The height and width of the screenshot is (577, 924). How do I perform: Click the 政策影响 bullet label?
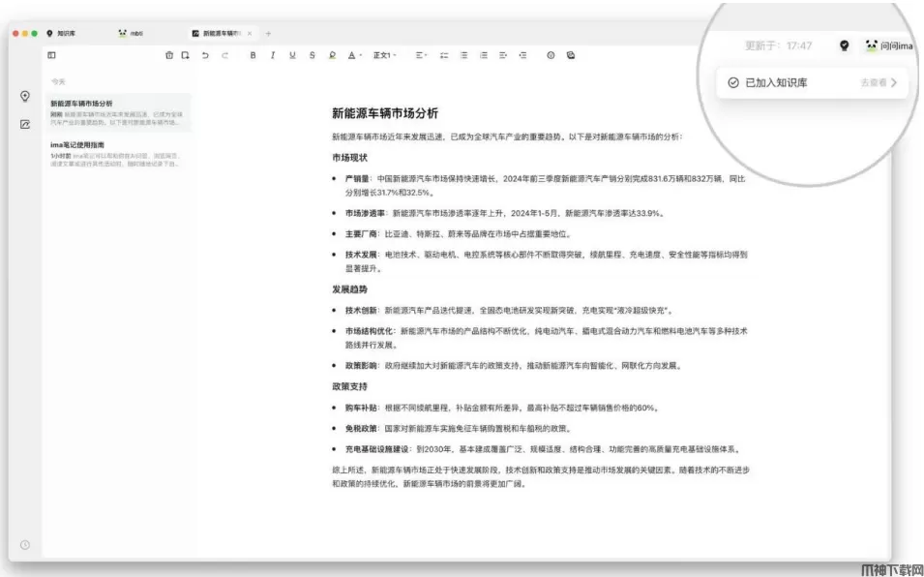click(x=361, y=365)
